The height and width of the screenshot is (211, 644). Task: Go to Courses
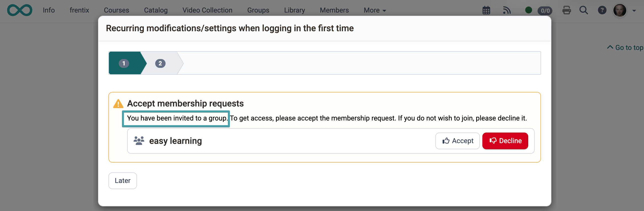[x=117, y=10]
